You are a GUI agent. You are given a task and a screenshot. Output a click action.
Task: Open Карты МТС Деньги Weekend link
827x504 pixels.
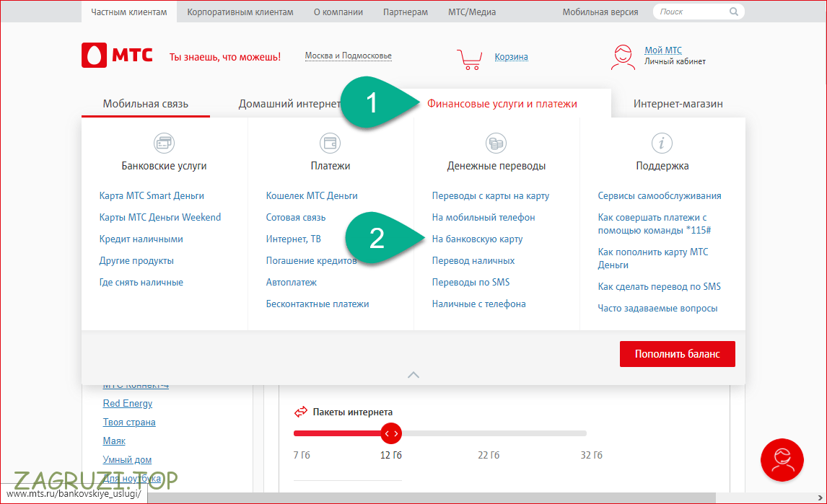coord(159,217)
